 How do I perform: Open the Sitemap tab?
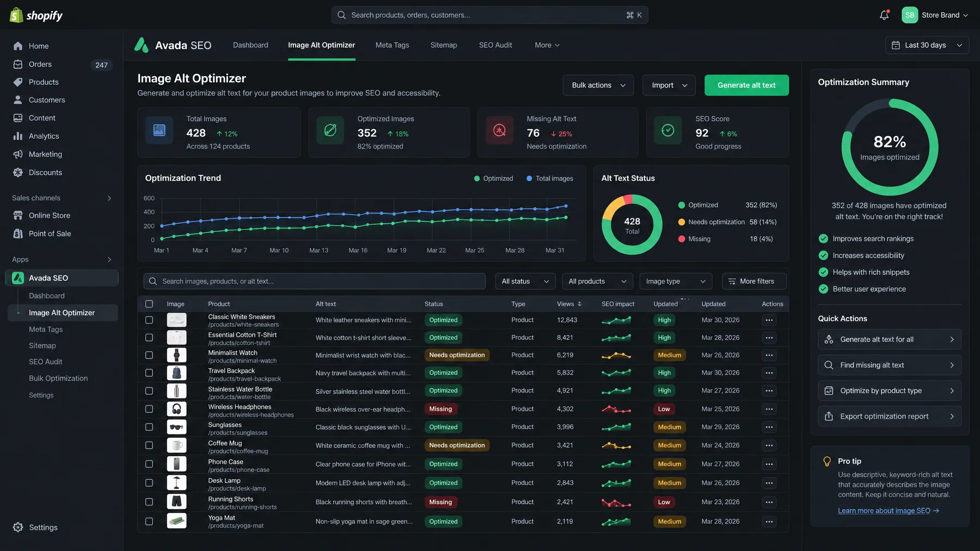click(444, 45)
